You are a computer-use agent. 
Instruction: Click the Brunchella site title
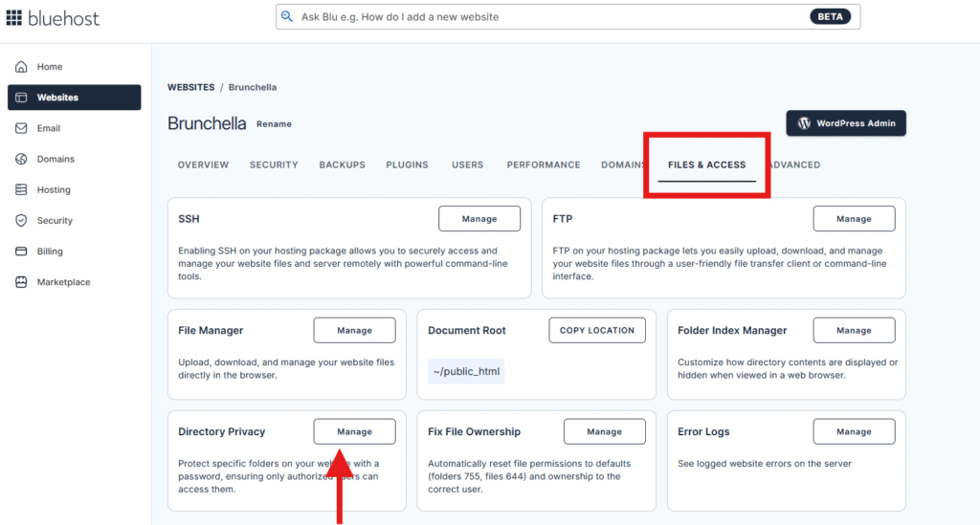[x=207, y=123]
